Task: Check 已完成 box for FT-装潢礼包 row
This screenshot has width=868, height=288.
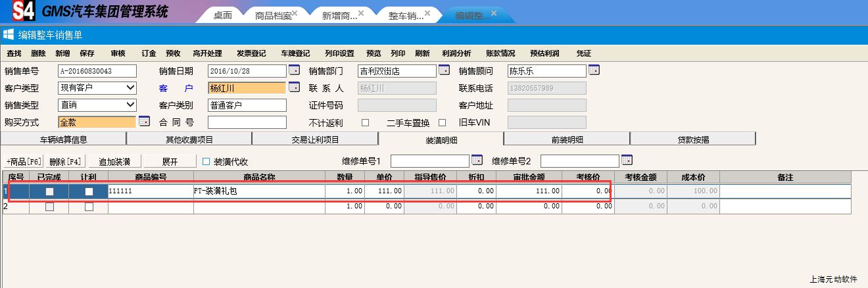Action: click(49, 191)
